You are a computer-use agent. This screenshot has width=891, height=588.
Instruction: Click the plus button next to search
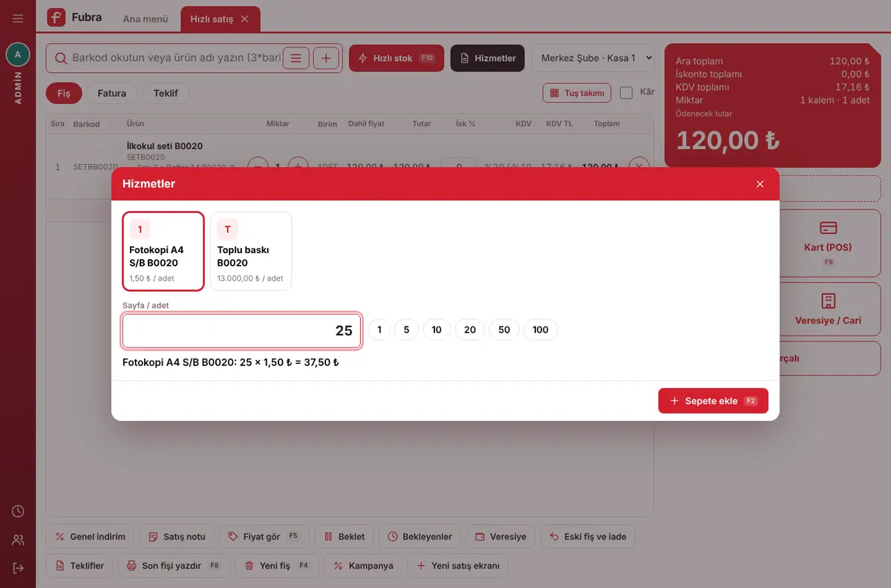point(326,58)
